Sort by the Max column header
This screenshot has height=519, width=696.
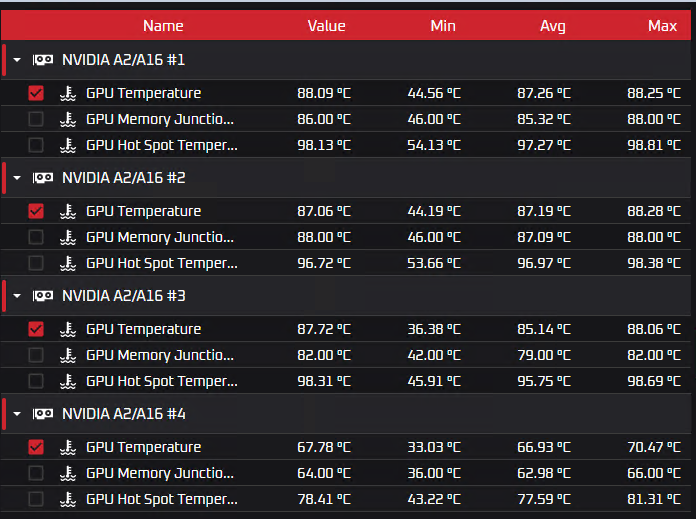[x=662, y=26]
